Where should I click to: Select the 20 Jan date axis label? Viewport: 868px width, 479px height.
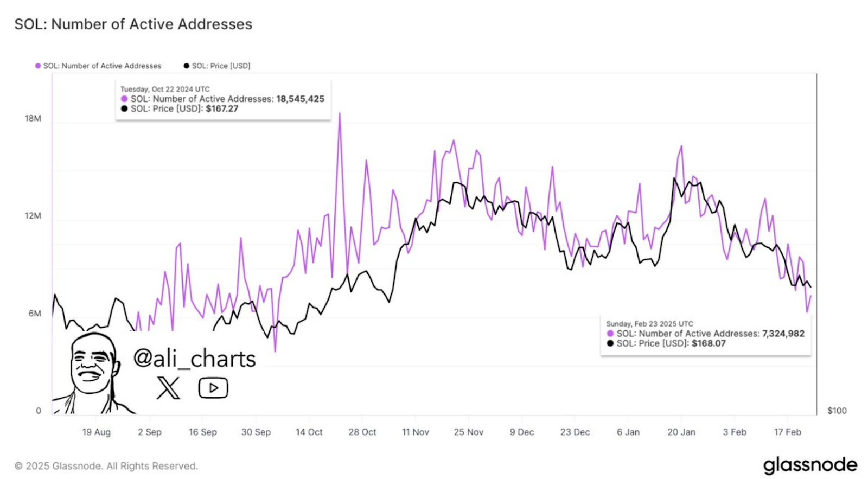pos(681,432)
